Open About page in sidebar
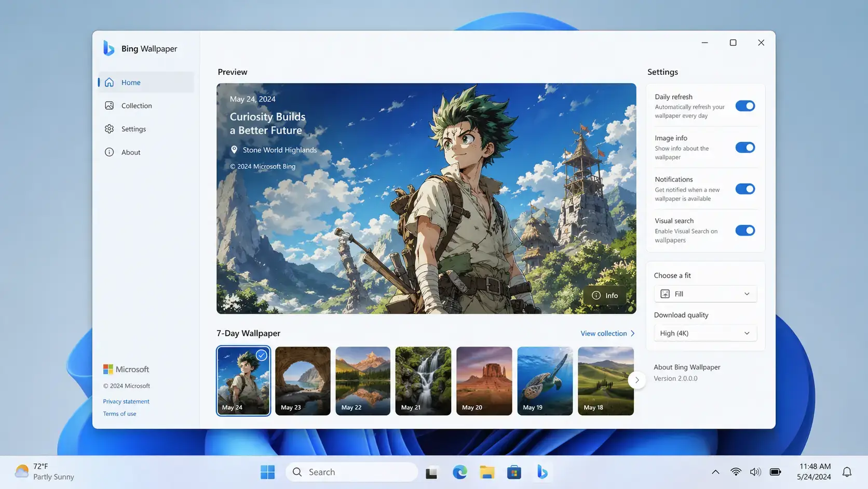 click(x=146, y=152)
